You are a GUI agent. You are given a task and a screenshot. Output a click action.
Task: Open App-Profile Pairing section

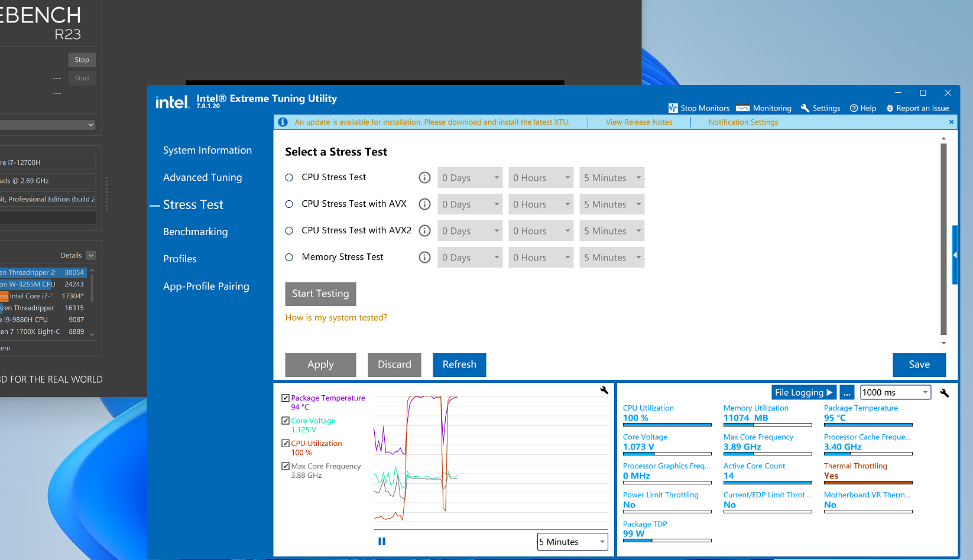click(206, 286)
